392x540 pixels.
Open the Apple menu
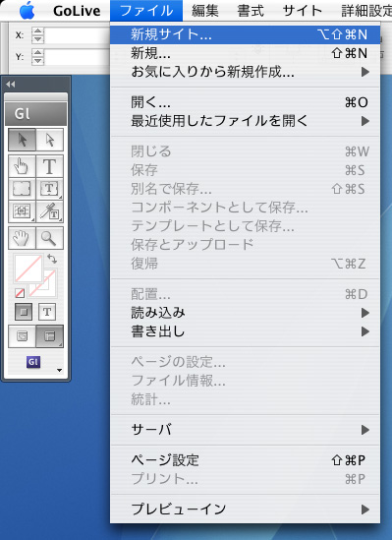[27, 11]
